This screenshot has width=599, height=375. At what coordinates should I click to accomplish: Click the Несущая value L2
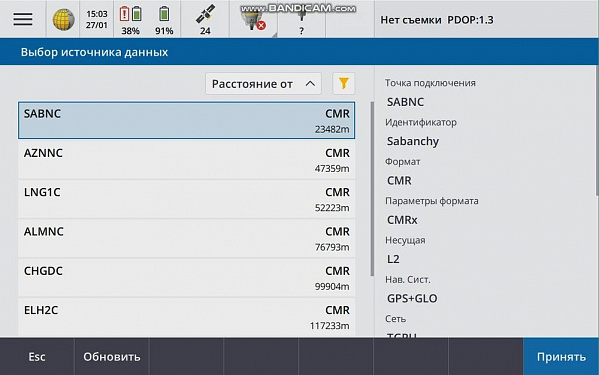point(393,259)
